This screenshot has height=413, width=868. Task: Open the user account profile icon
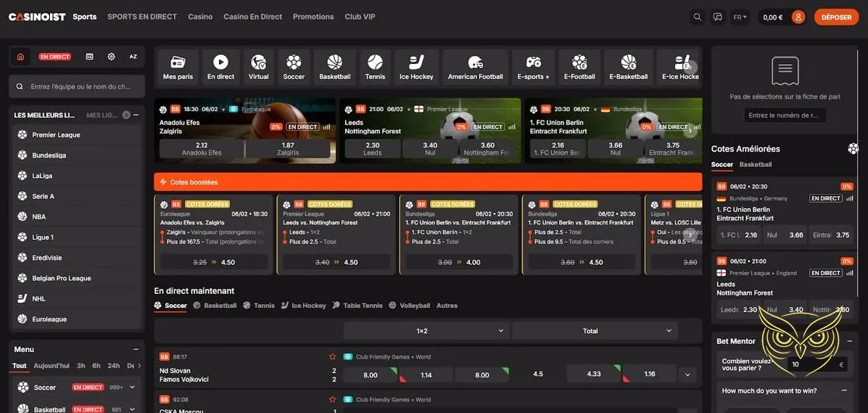(798, 17)
